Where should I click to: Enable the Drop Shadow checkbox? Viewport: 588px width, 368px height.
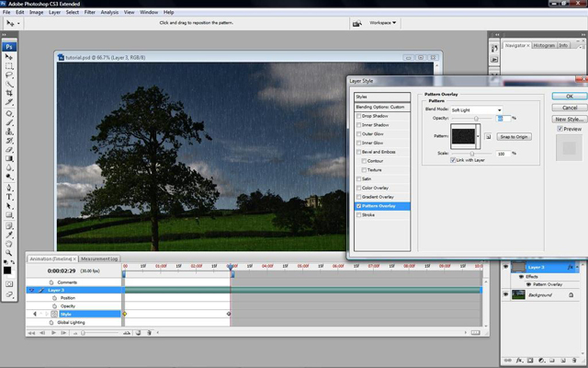[x=359, y=116]
